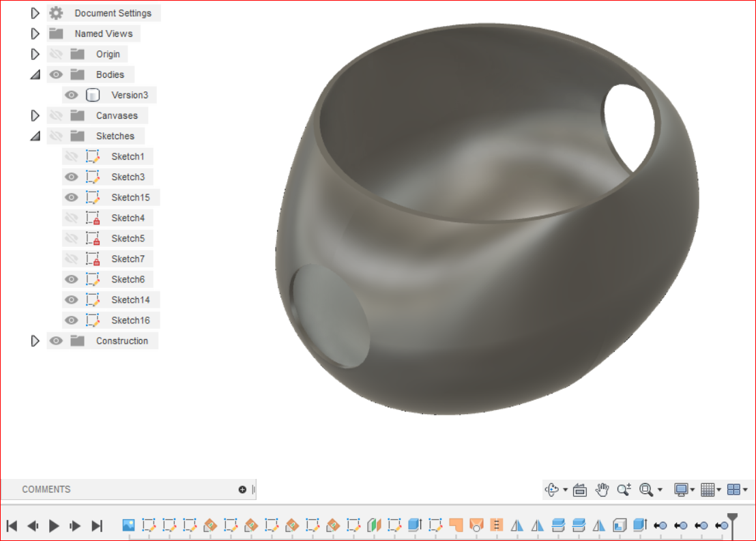Click the first fillet feature in the timeline
756x541 pixels.
click(456, 525)
